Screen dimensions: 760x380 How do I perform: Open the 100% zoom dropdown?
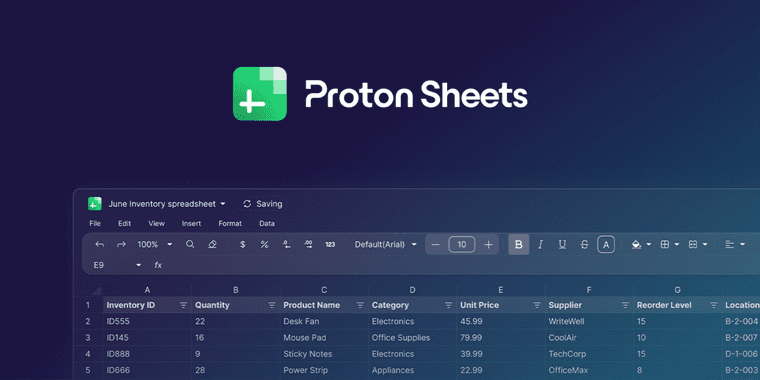tap(170, 245)
